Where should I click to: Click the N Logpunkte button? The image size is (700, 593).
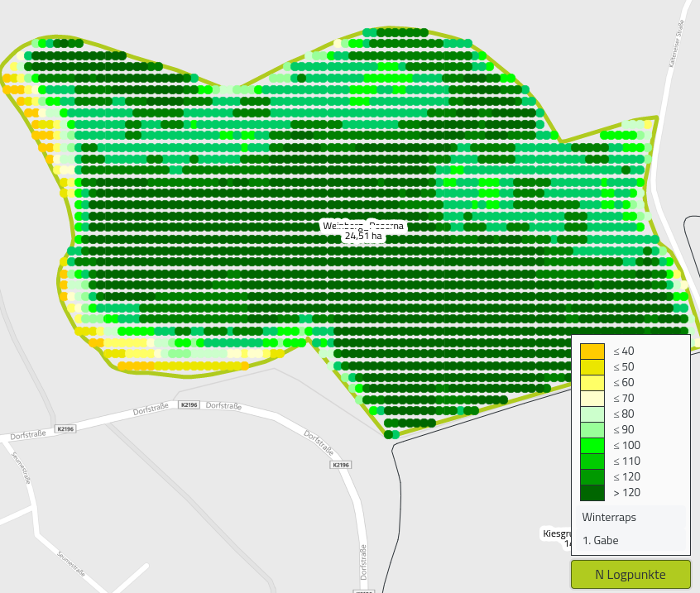pos(630,574)
